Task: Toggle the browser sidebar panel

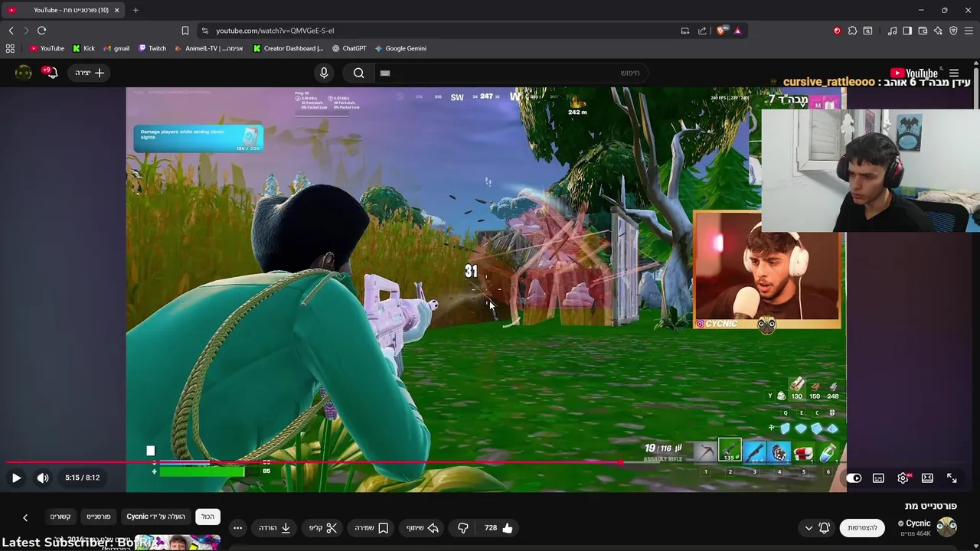Action: [907, 31]
